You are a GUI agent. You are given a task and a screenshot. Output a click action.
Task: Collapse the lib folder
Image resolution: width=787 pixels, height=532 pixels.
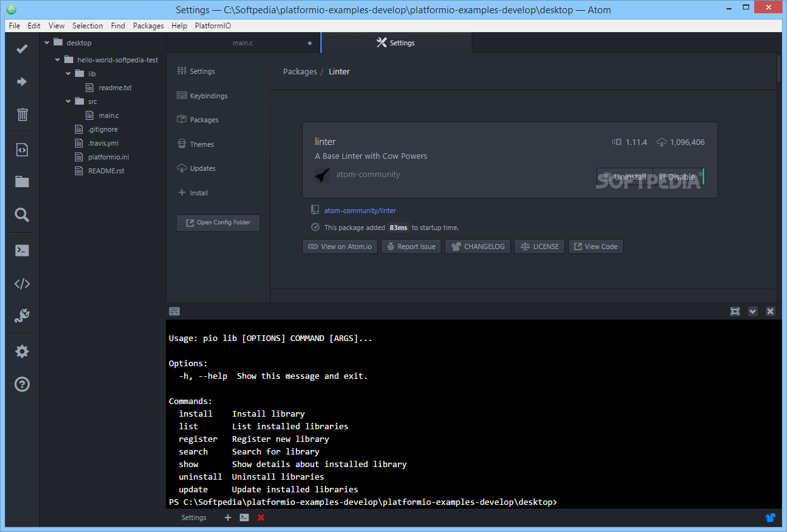(x=69, y=74)
